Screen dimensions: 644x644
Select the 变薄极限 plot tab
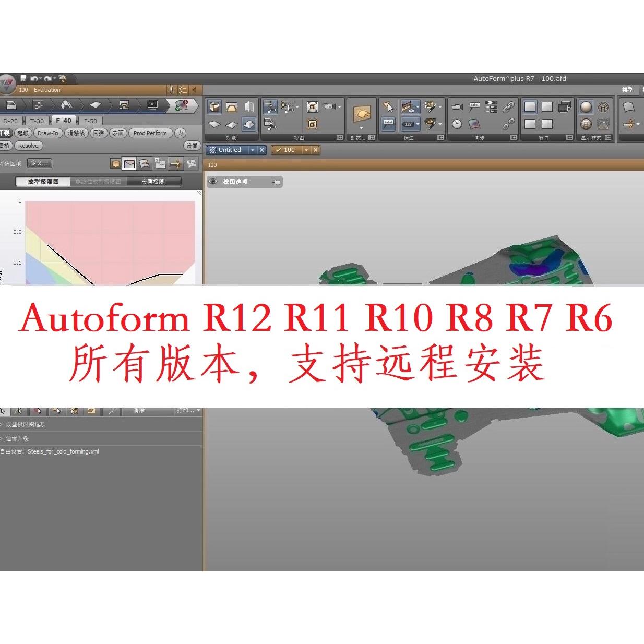[x=153, y=182]
